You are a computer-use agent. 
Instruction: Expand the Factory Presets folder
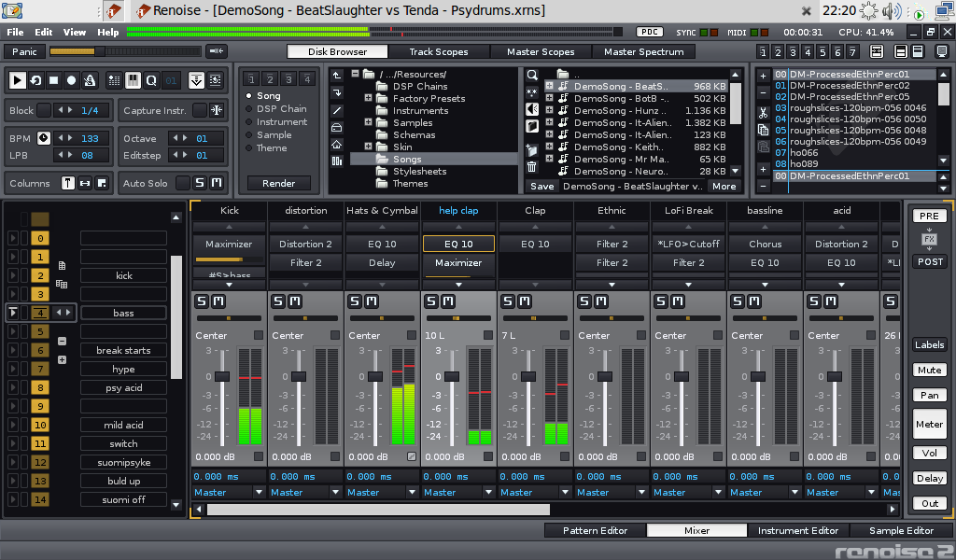(x=368, y=97)
